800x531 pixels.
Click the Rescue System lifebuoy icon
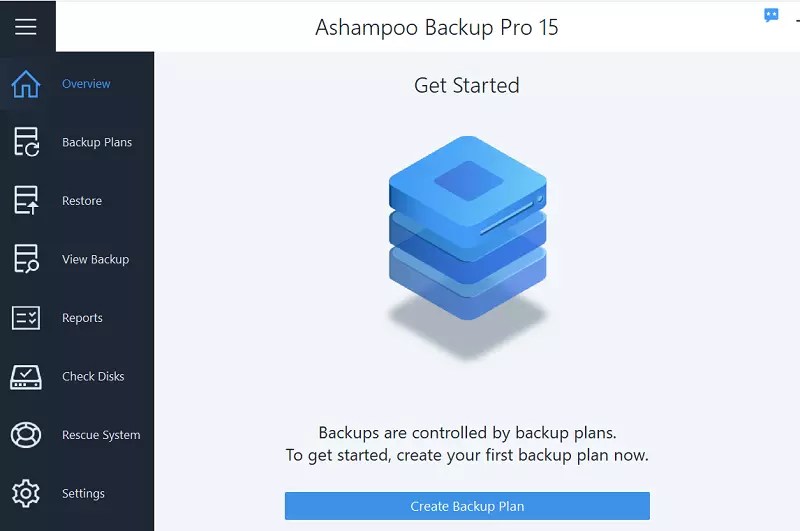26,435
